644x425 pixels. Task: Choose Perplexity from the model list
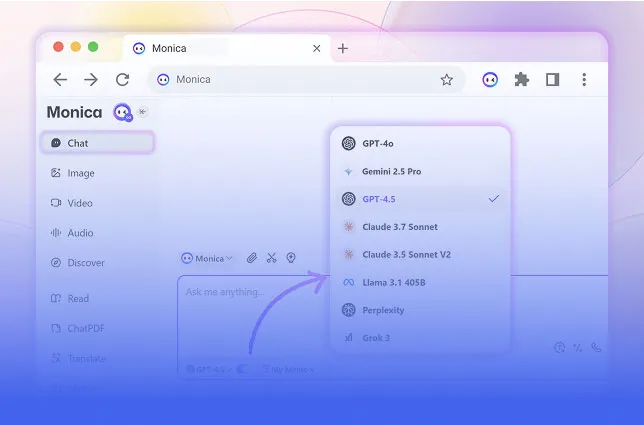tap(420, 310)
